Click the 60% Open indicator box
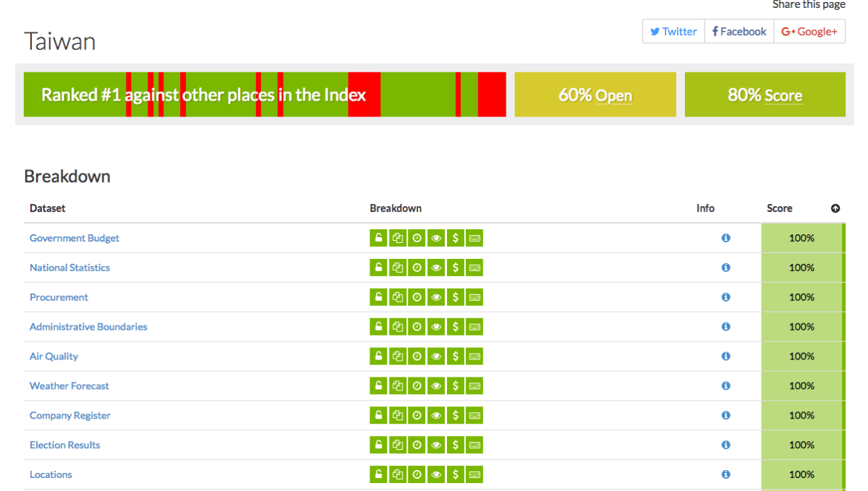The width and height of the screenshot is (868, 491). tap(595, 94)
